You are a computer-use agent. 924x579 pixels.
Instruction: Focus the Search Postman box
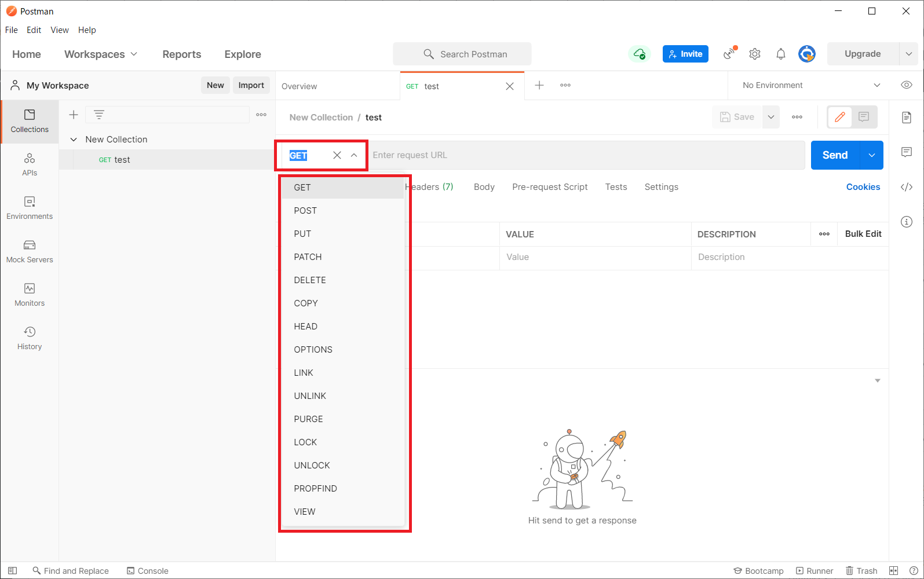point(462,54)
